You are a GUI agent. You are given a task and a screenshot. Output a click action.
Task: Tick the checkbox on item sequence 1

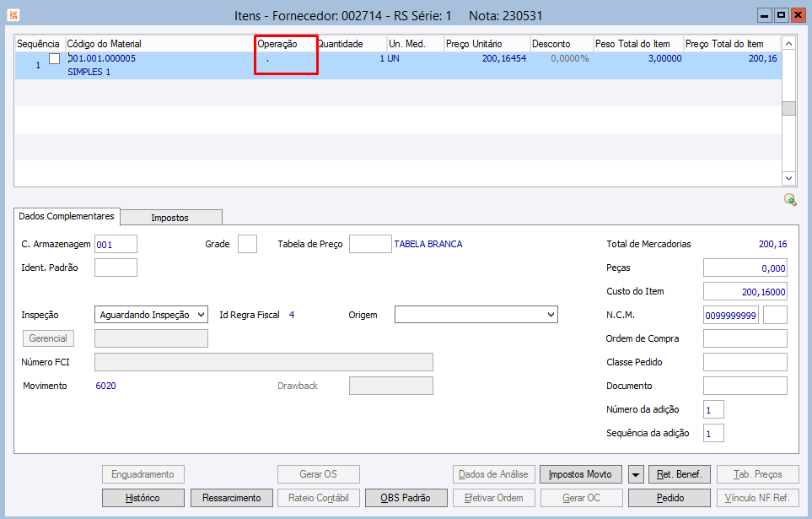(x=54, y=58)
